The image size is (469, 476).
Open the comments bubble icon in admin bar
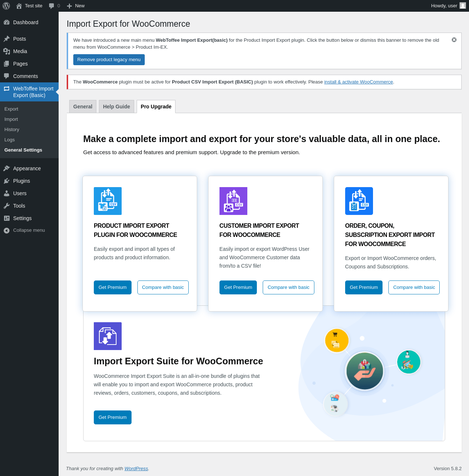coord(52,6)
